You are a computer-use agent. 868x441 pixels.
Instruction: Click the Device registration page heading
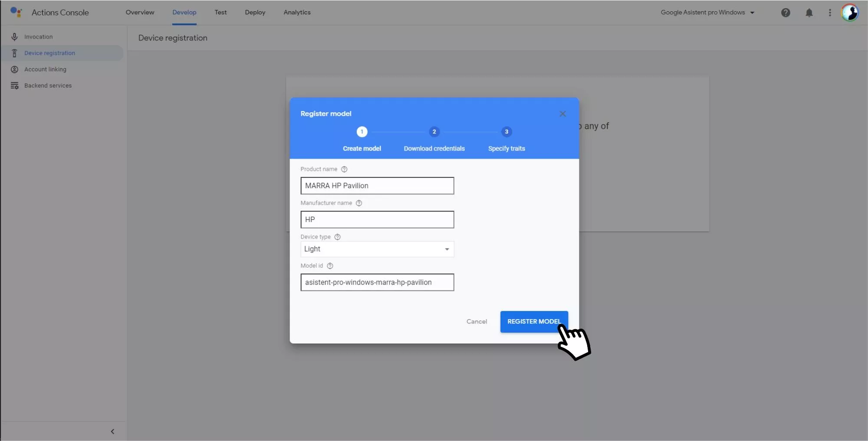173,38
